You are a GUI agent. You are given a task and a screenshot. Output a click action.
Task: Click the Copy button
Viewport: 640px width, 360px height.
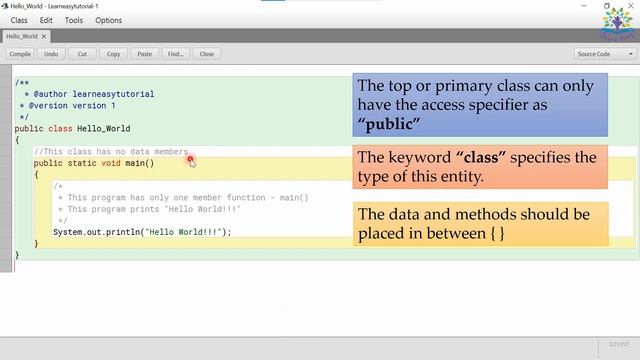(113, 54)
